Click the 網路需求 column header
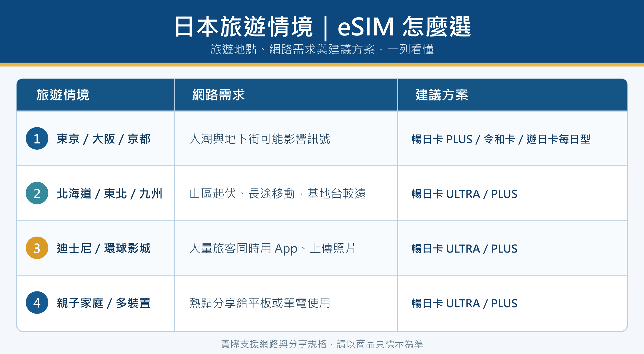 tap(218, 95)
